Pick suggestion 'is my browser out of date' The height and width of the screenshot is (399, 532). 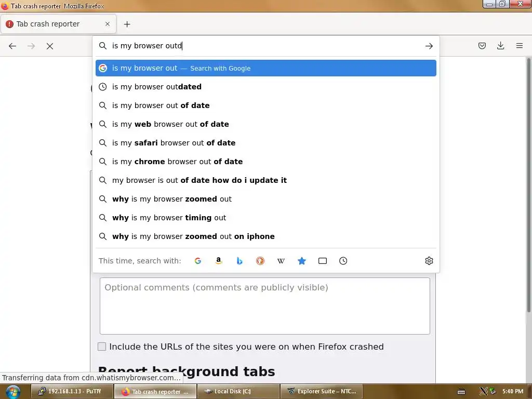coord(265,105)
